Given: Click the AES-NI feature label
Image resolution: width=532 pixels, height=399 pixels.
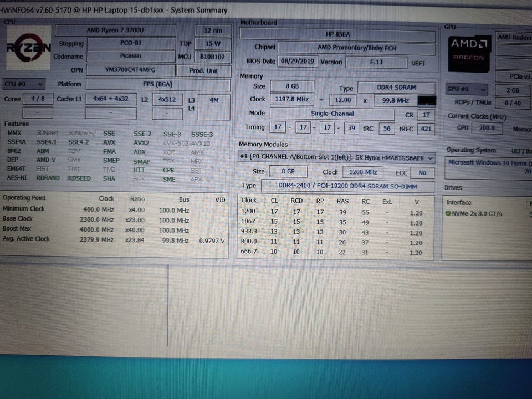Looking at the screenshot, I should click(17, 177).
